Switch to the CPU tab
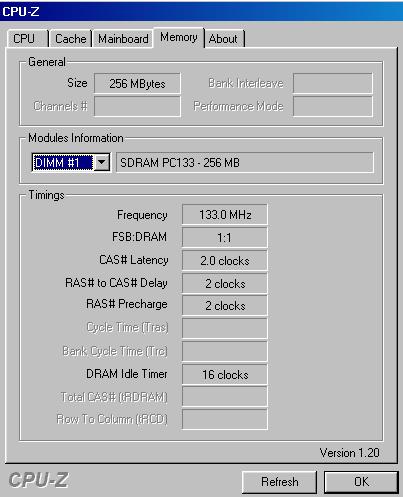The image size is (403, 497). click(x=28, y=39)
